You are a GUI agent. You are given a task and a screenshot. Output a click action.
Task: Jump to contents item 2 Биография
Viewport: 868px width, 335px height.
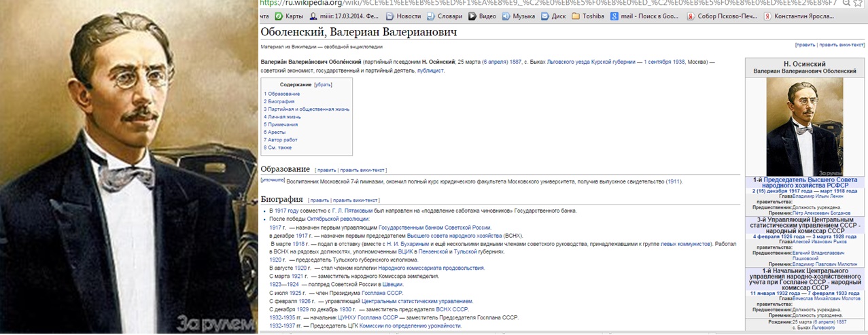pyautogui.click(x=279, y=101)
